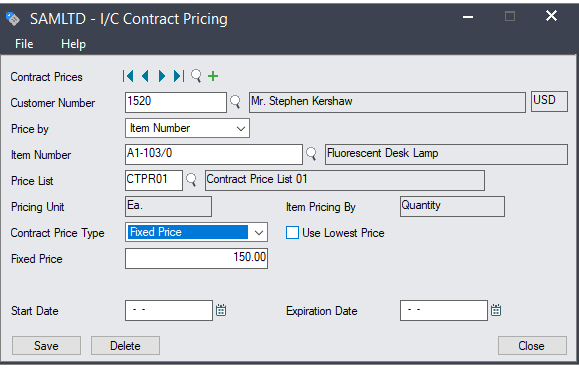Go to last contract price record
Viewport: 579px width, 368px height.
point(179,76)
